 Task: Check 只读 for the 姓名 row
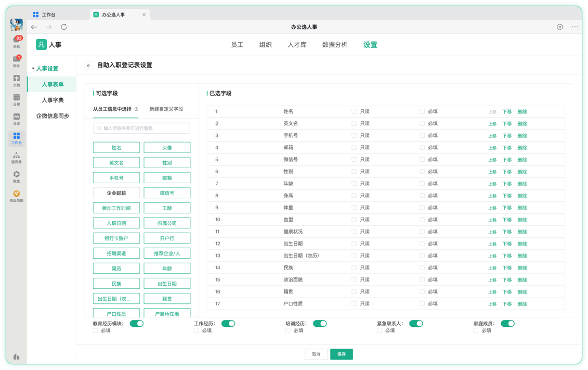tap(354, 111)
